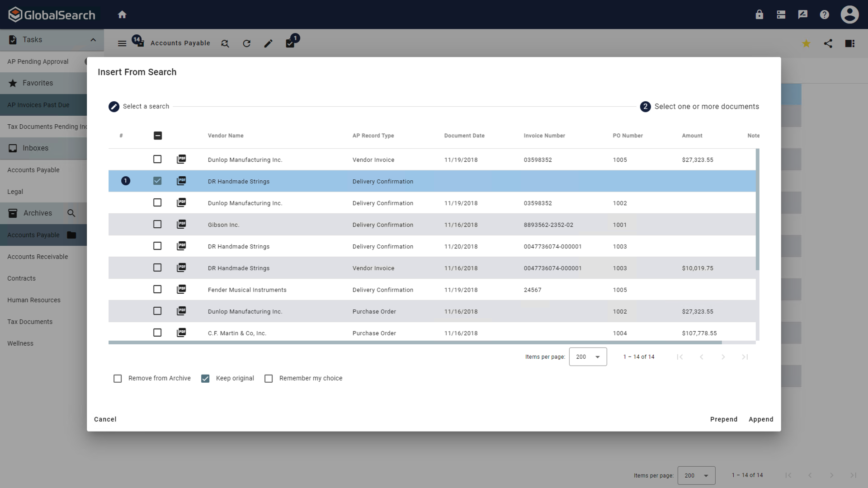Viewport: 868px width, 488px height.
Task: Open background page Items per page dropdown
Action: click(696, 475)
